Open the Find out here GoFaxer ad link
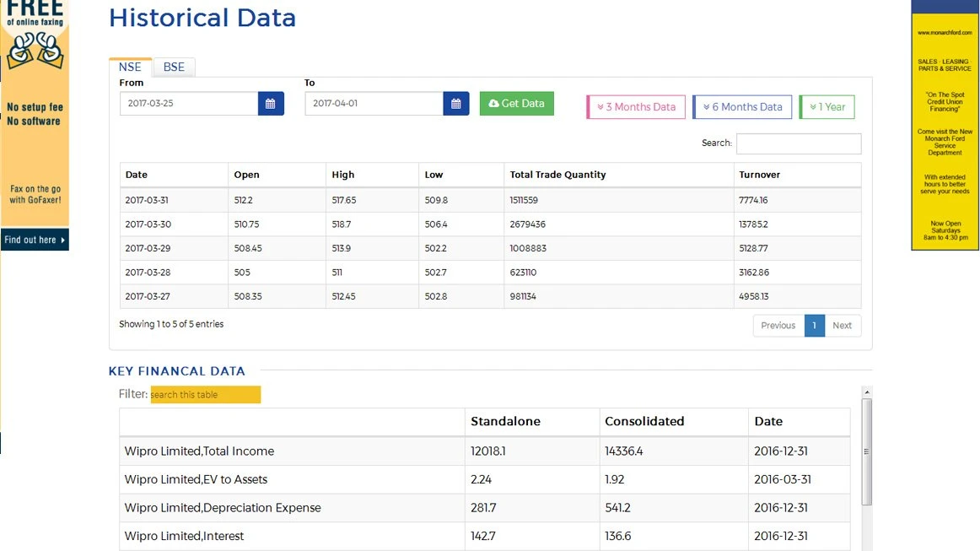 click(35, 240)
